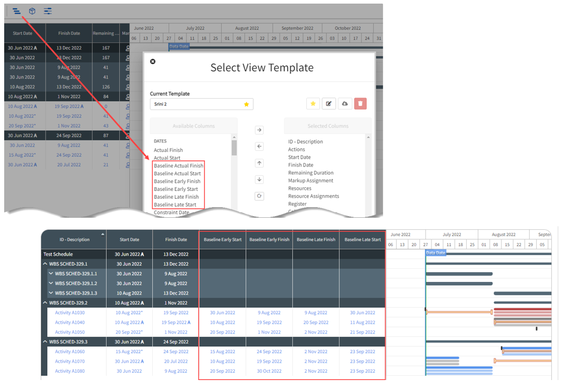Click the red delete template button
This screenshot has height=392, width=562.
pyautogui.click(x=360, y=104)
